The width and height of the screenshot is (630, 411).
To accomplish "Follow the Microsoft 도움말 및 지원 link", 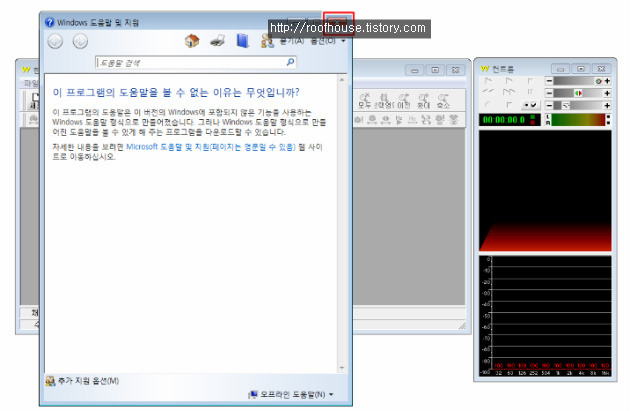I will 211,147.
